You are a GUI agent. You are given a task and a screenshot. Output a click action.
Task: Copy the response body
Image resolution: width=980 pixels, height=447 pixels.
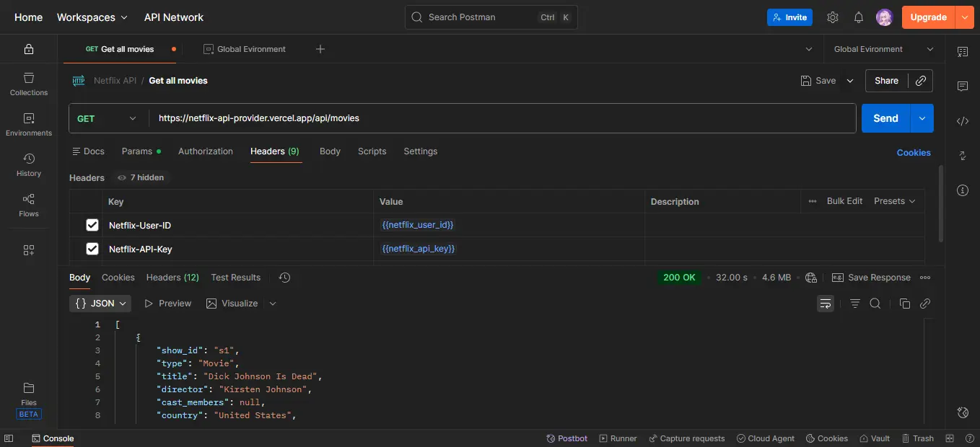(x=906, y=304)
